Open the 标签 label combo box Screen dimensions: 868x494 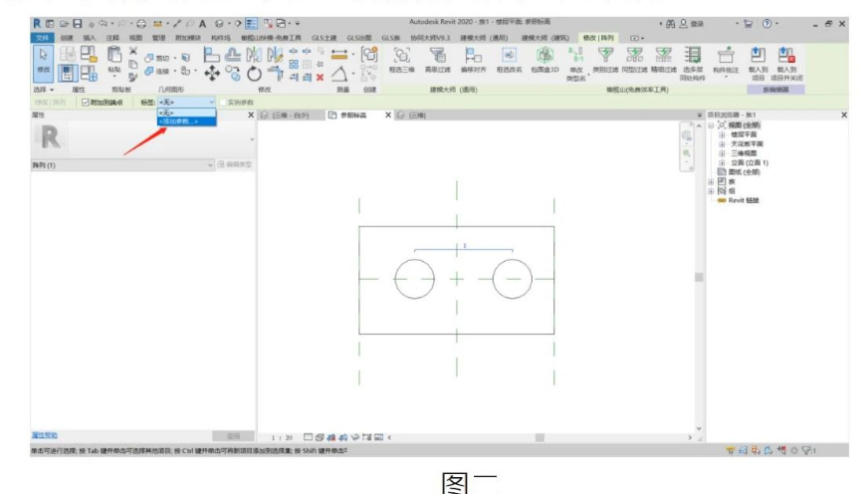186,103
